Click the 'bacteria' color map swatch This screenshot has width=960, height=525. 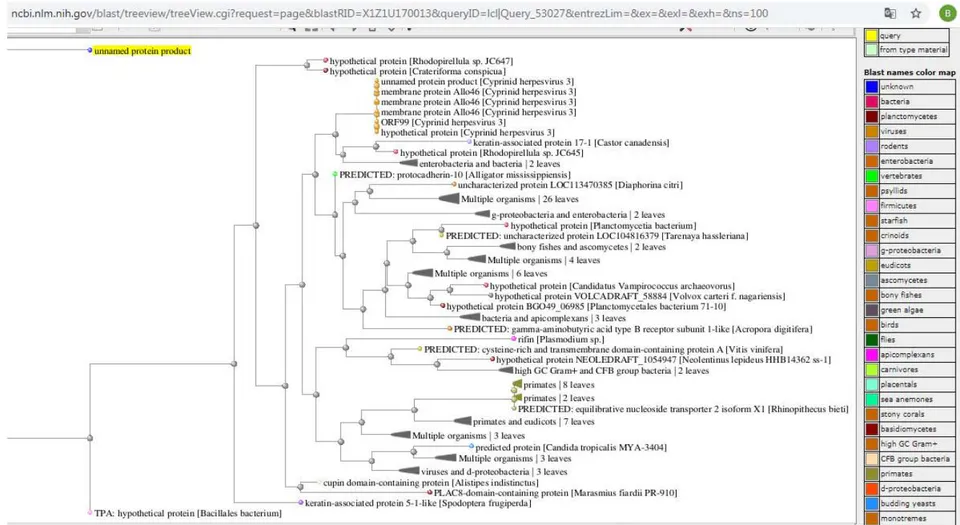click(x=872, y=102)
